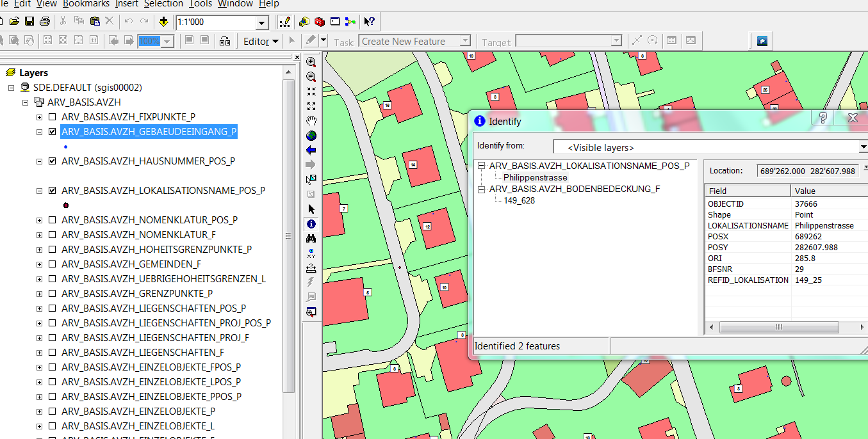Open the Identify from layers dropdown
Image resolution: width=868 pixels, height=439 pixels.
pos(862,148)
